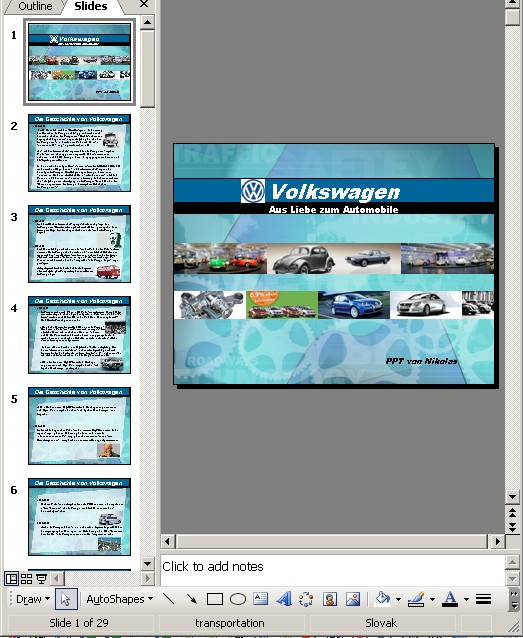Image resolution: width=523 pixels, height=638 pixels.
Task: Open Line Color dropdown arrow
Action: (x=432, y=599)
